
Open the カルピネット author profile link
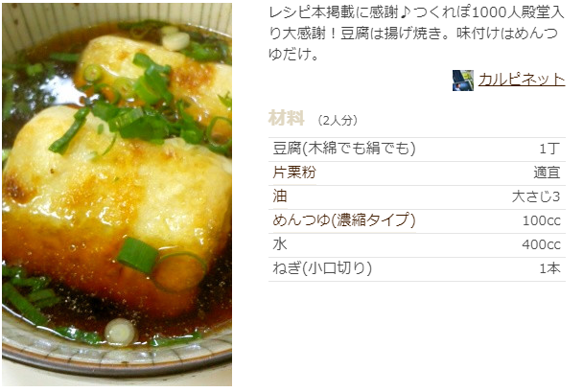522,80
